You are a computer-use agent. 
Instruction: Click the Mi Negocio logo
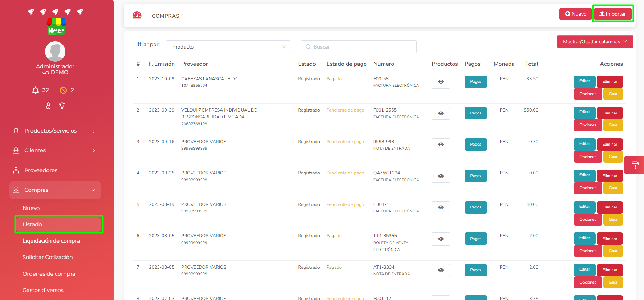56,27
